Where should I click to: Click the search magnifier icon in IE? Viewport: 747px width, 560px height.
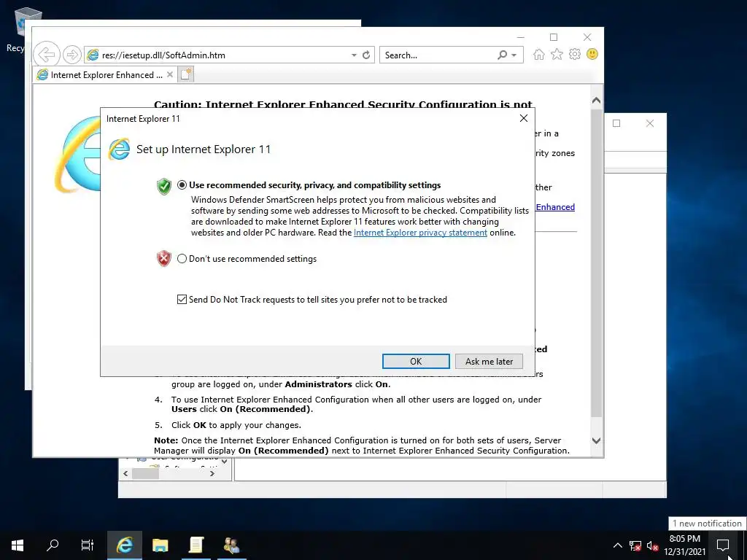[502, 55]
